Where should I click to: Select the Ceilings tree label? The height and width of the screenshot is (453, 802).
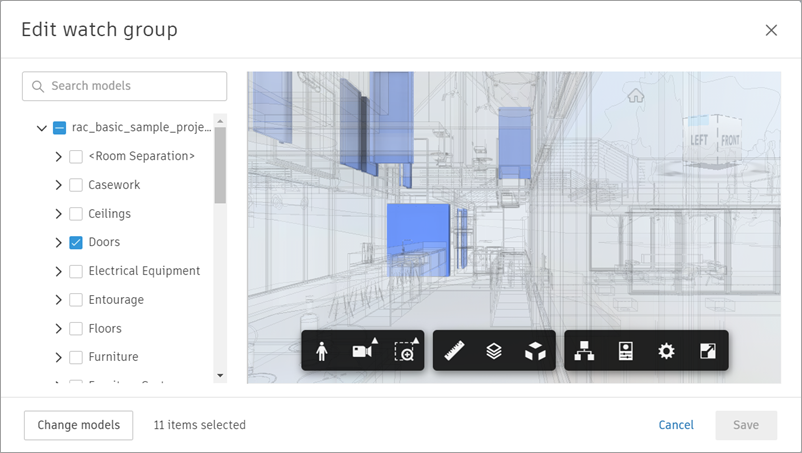coord(109,214)
